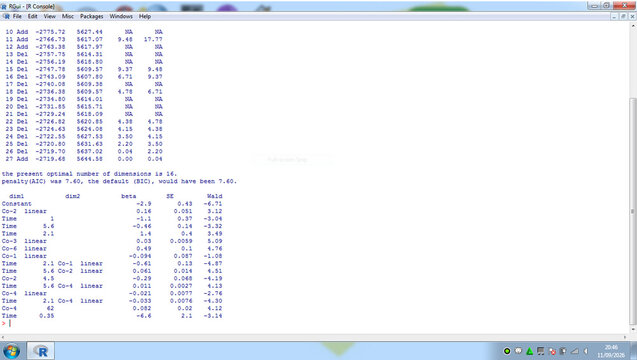Click the R taskbar button
This screenshot has width=637, height=360.
click(x=41, y=351)
